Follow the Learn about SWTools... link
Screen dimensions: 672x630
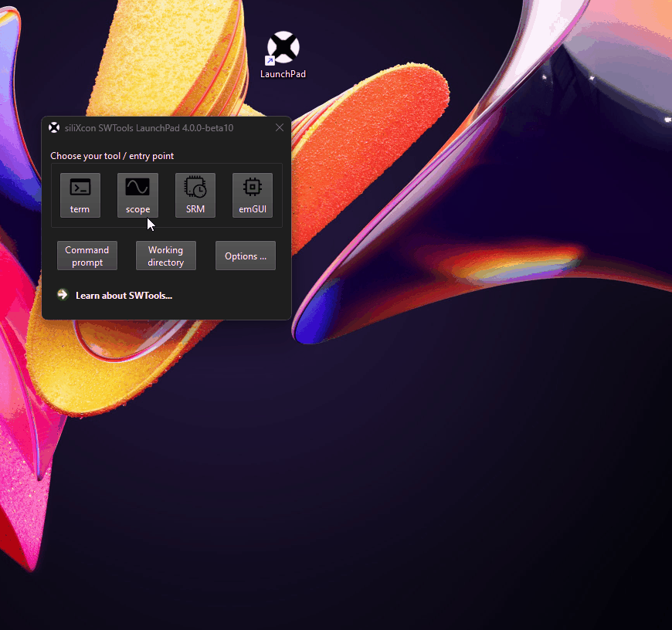pyautogui.click(x=124, y=296)
